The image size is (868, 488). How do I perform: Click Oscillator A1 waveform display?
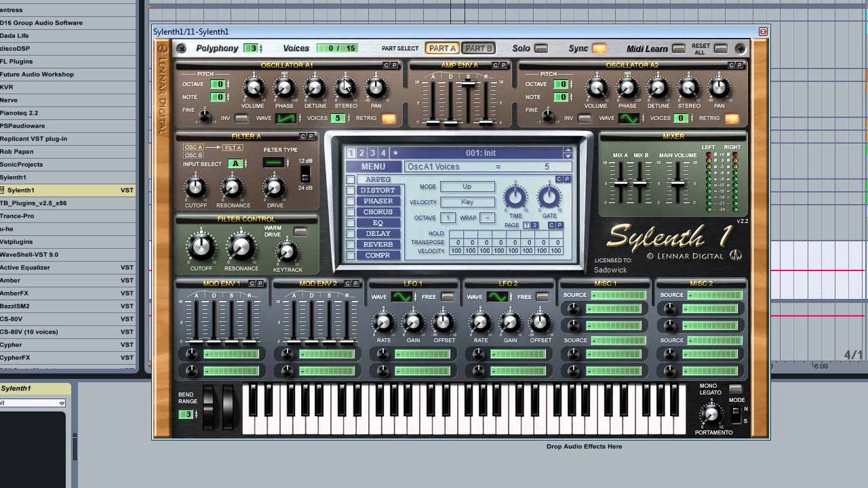(285, 118)
